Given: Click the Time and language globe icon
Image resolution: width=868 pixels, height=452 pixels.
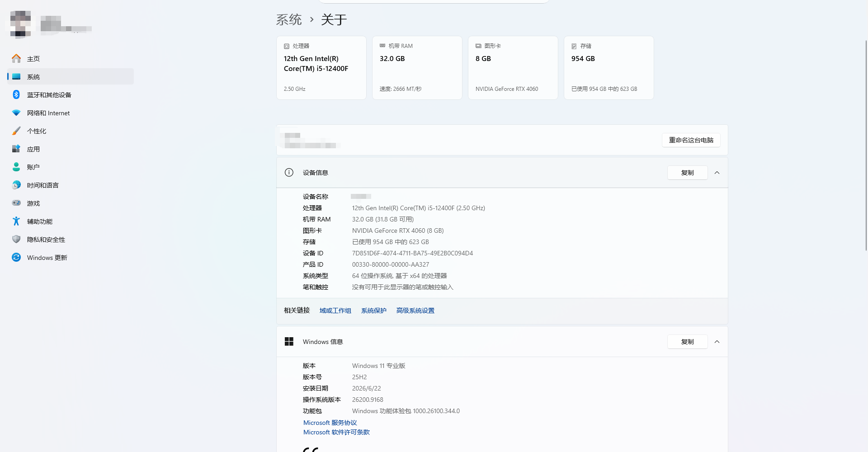Looking at the screenshot, I should 16,185.
